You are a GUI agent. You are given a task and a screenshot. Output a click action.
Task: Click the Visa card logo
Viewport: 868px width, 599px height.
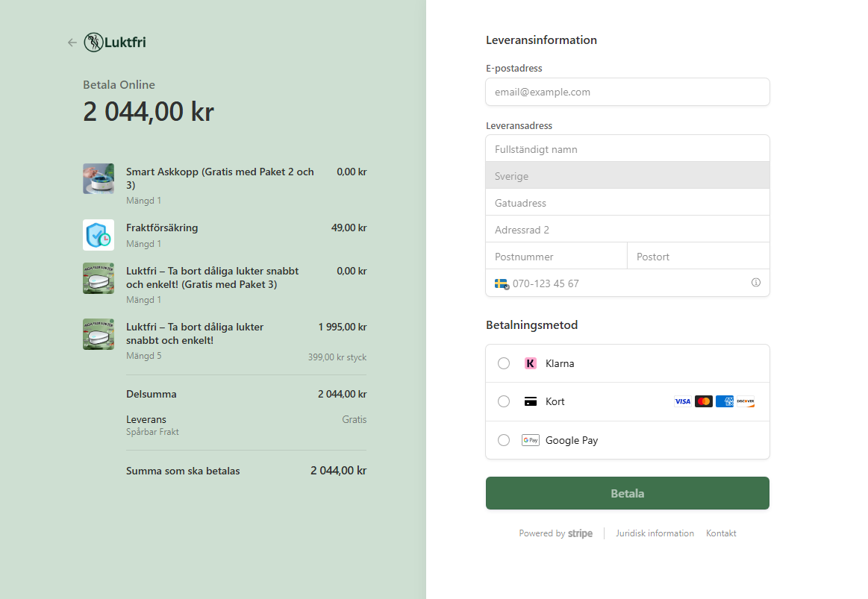[x=682, y=401]
